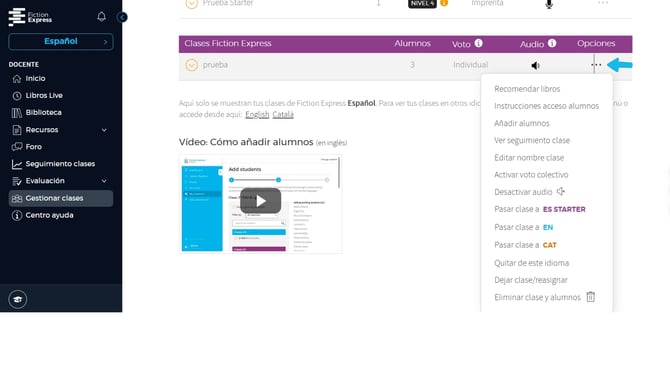Click the Audio column info icon
Screen dimensions: 670x376
click(552, 43)
